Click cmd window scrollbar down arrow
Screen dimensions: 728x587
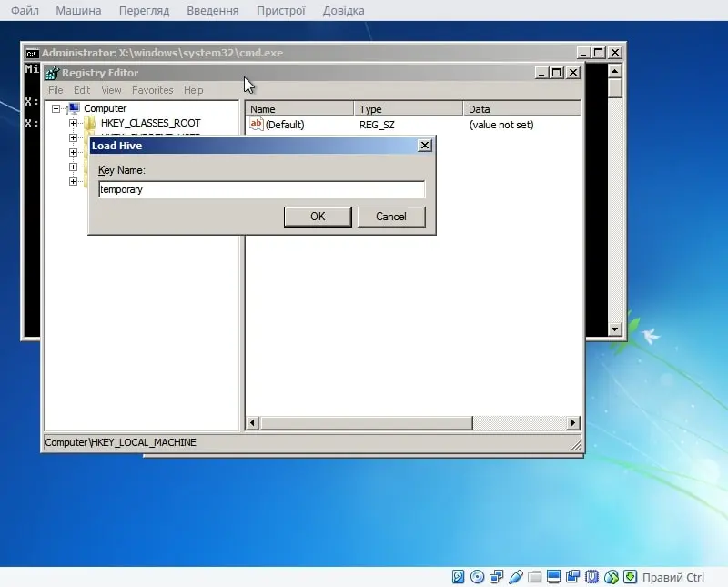coord(615,329)
